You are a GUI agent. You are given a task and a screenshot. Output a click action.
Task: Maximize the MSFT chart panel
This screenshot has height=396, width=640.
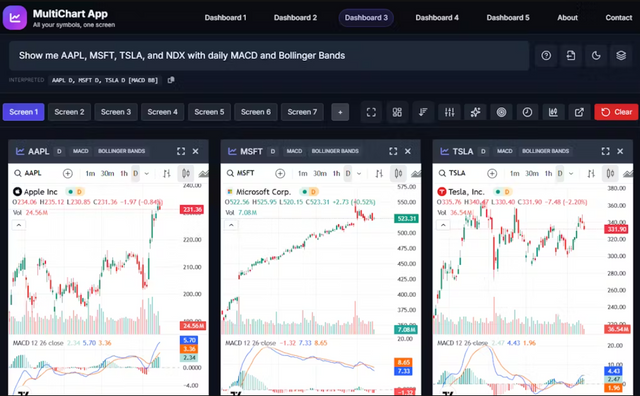[393, 151]
